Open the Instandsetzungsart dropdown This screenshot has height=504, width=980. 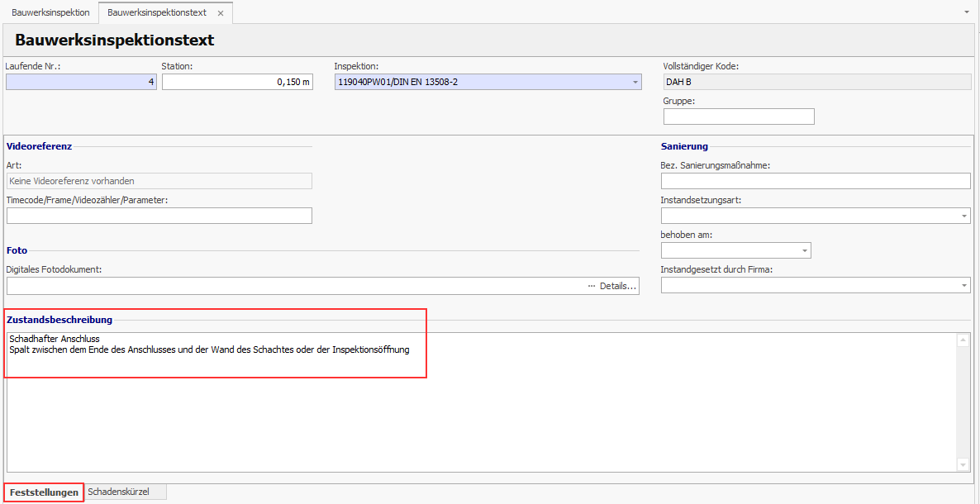[964, 216]
